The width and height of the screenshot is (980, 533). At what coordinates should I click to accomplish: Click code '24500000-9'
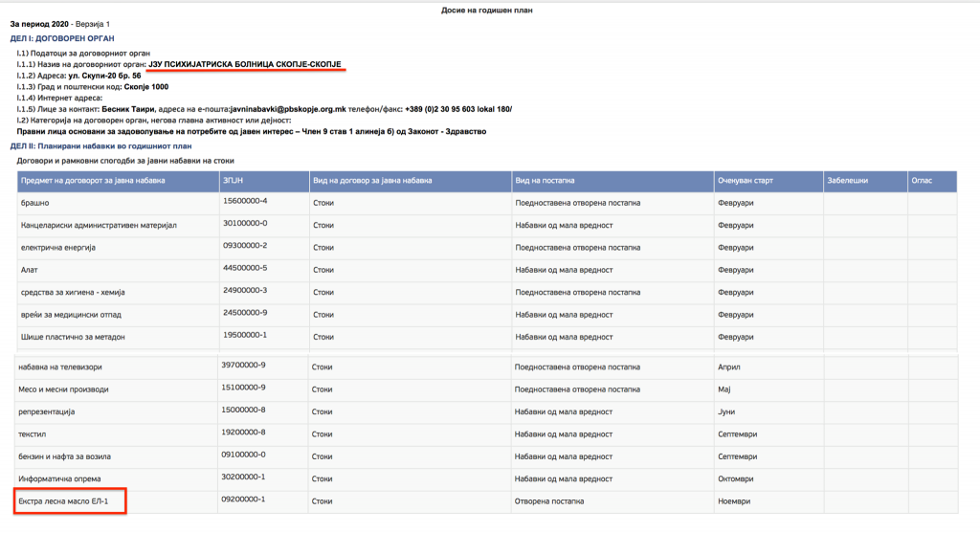tap(245, 312)
